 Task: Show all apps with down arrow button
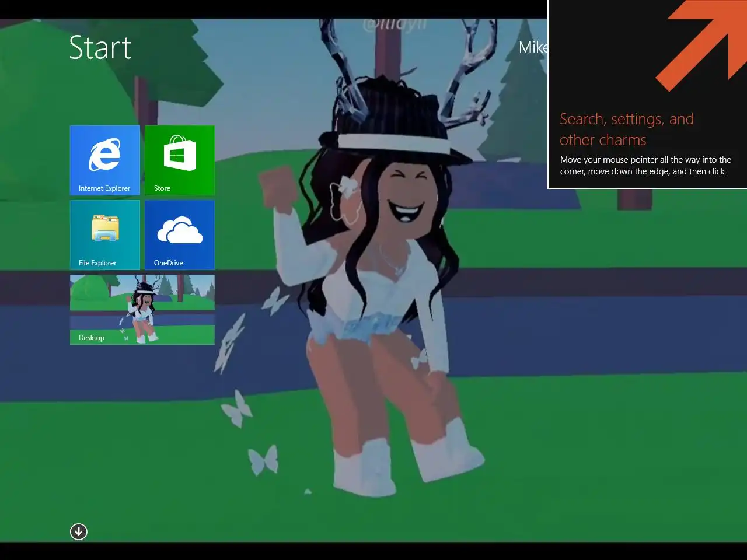(x=79, y=531)
